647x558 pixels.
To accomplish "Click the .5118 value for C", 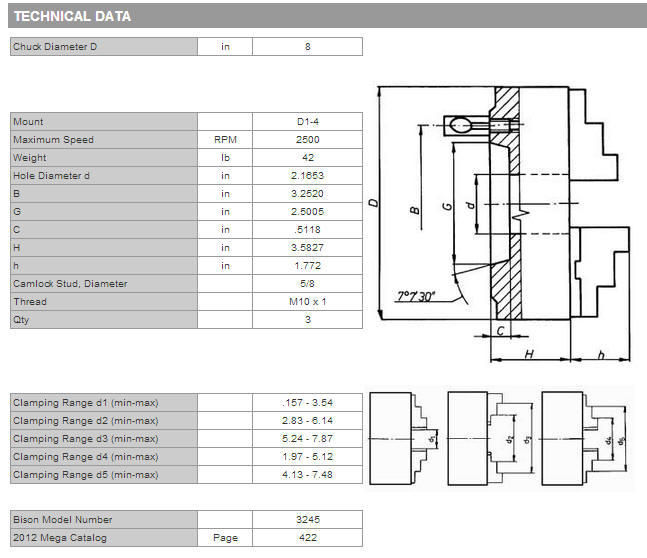I will pyautogui.click(x=307, y=229).
